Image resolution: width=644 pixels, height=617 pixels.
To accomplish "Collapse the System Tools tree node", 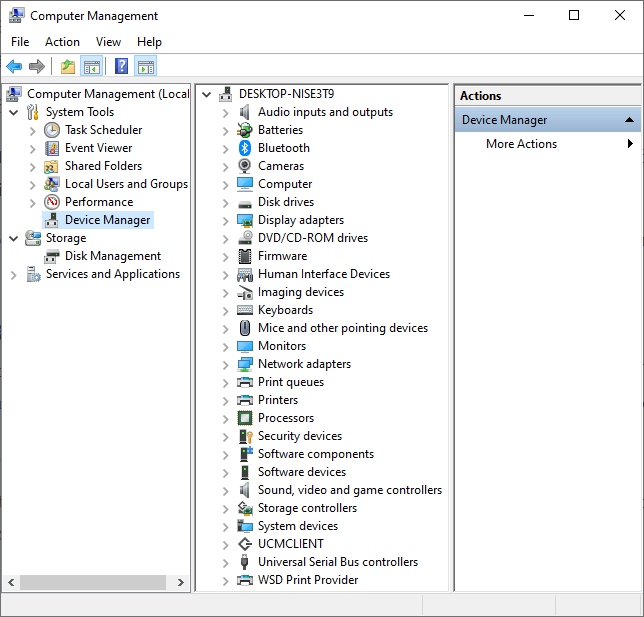I will click(14, 113).
